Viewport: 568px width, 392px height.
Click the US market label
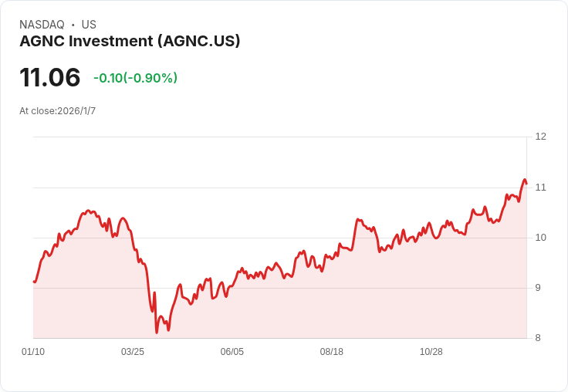89,25
